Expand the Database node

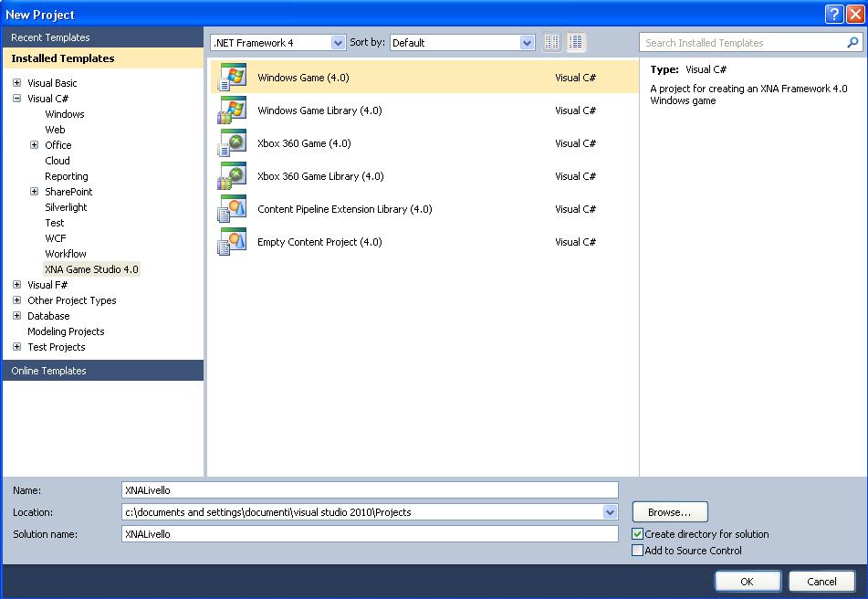[x=17, y=316]
